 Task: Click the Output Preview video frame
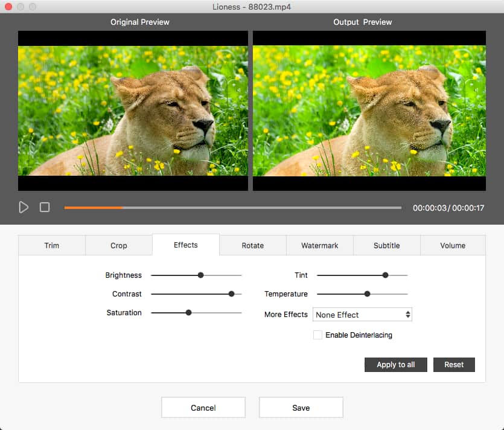pos(369,111)
